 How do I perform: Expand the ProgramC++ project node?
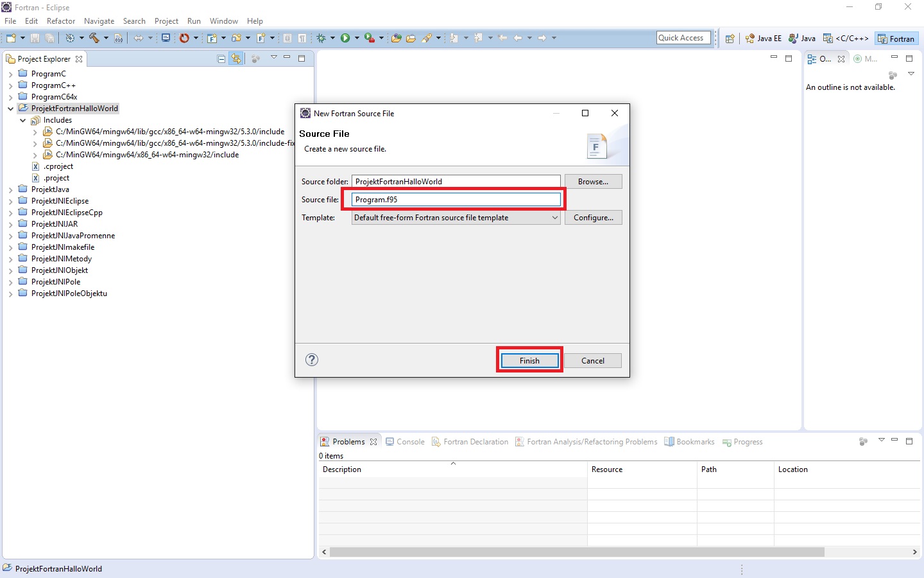click(10, 86)
